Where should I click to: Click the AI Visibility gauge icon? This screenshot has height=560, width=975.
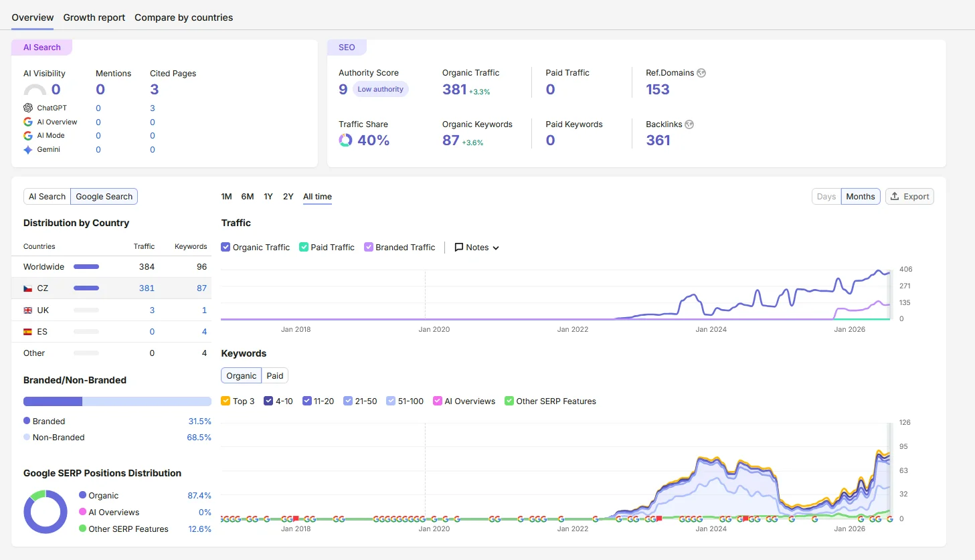coord(35,90)
